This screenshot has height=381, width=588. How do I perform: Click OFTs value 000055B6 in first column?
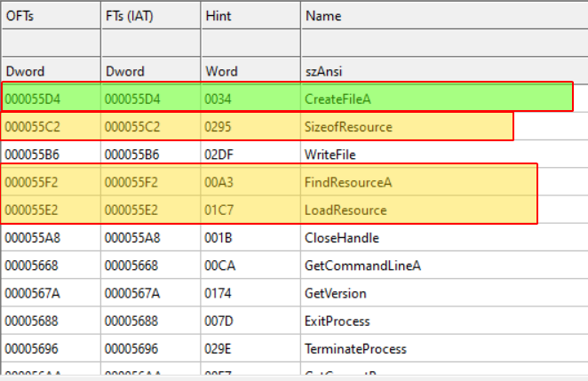pyautogui.click(x=35, y=155)
